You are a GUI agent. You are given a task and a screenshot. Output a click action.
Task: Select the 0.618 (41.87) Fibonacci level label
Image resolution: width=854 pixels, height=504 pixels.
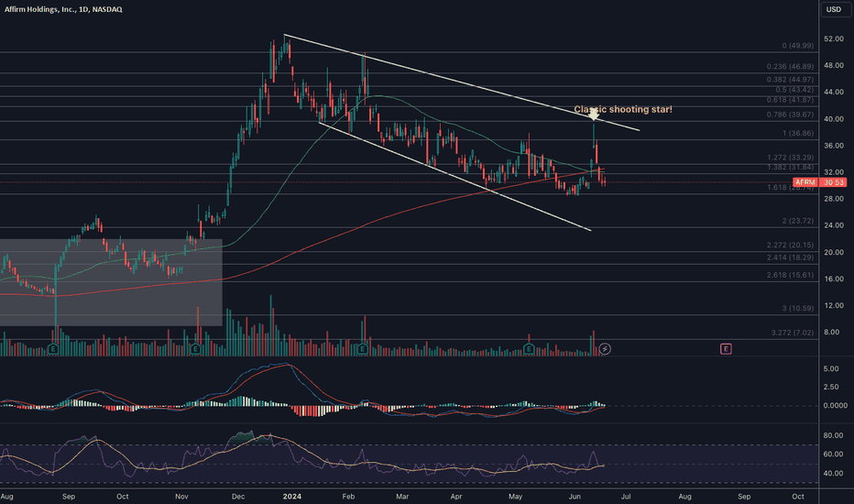click(x=790, y=100)
